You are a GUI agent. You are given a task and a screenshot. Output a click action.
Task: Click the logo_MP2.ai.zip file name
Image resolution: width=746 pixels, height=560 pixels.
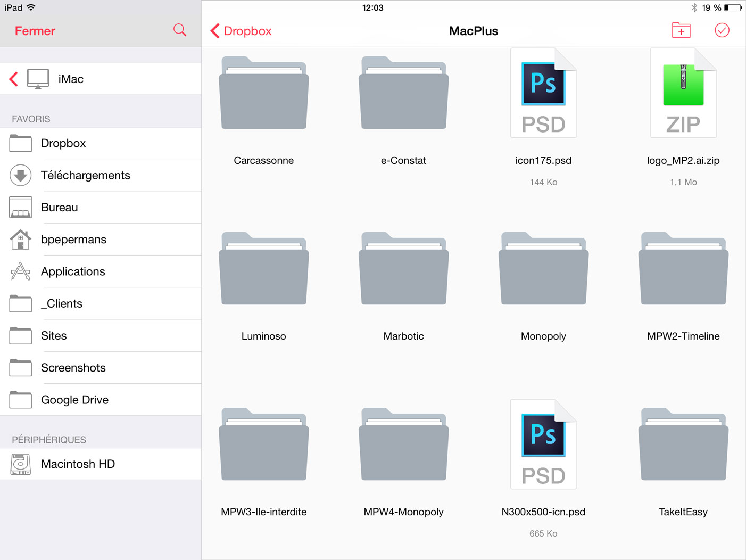coord(684,160)
